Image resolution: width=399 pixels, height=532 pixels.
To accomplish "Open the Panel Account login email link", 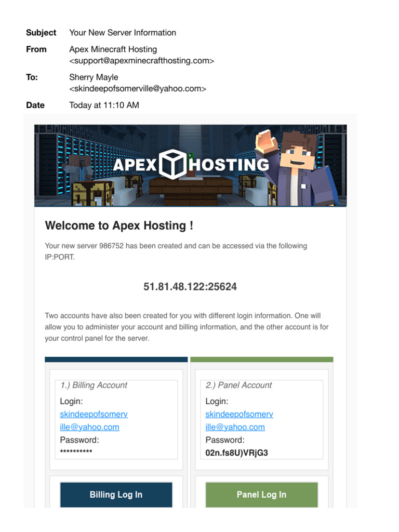I will point(239,421).
